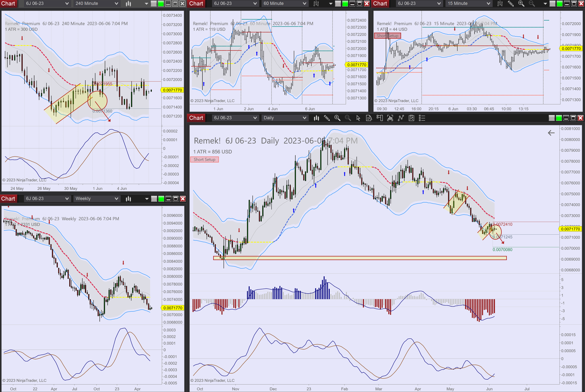Toggle gray interval link on Daily chart
Viewport: 585px width, 392px height.
coord(552,118)
